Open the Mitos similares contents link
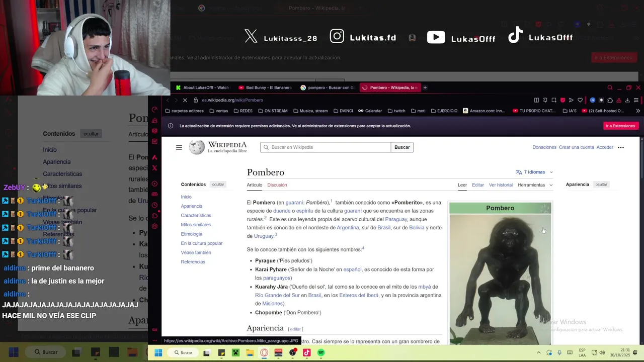This screenshot has width=644, height=362. click(x=196, y=225)
